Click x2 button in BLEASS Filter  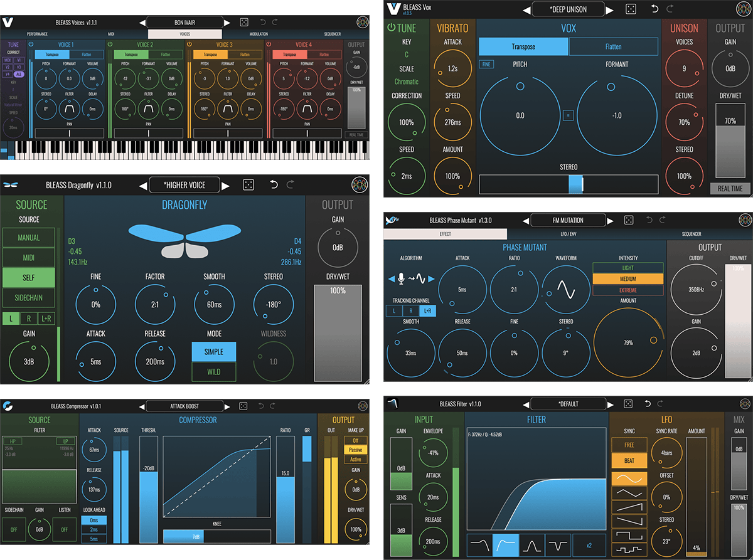click(x=589, y=545)
